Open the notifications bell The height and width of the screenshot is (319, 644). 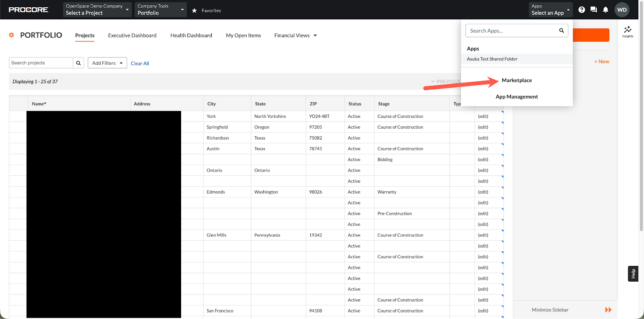pos(605,10)
